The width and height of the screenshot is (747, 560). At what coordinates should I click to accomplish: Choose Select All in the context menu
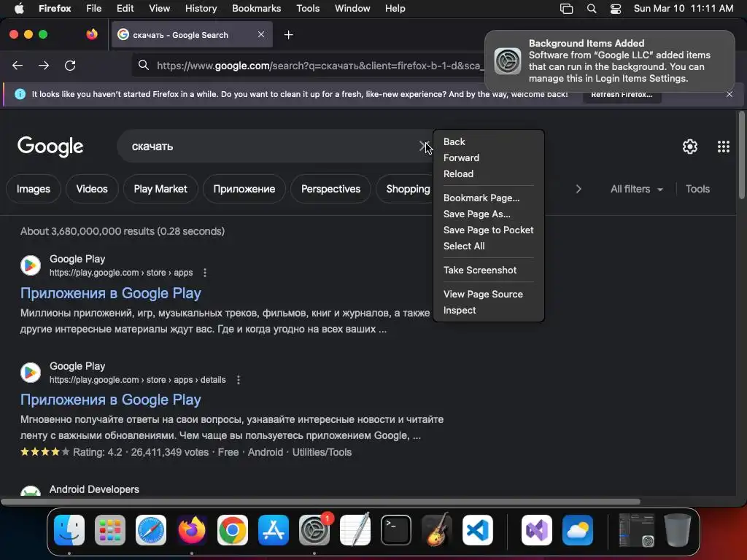(x=488, y=246)
